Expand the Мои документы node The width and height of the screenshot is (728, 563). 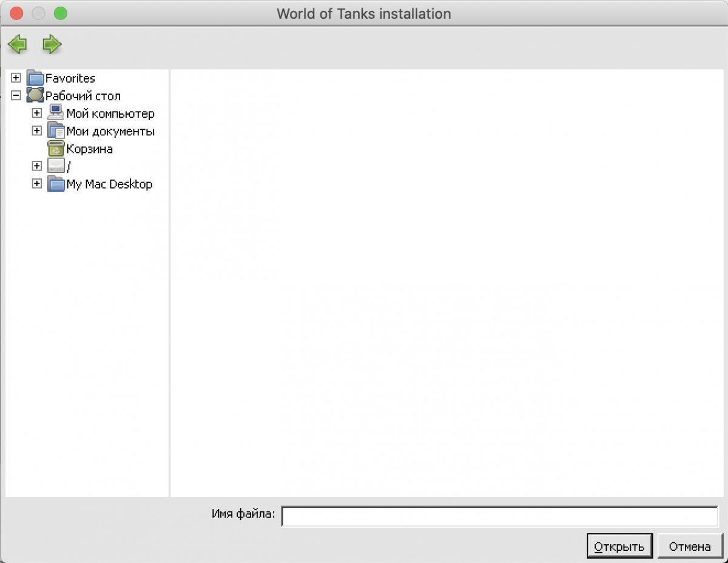(37, 131)
